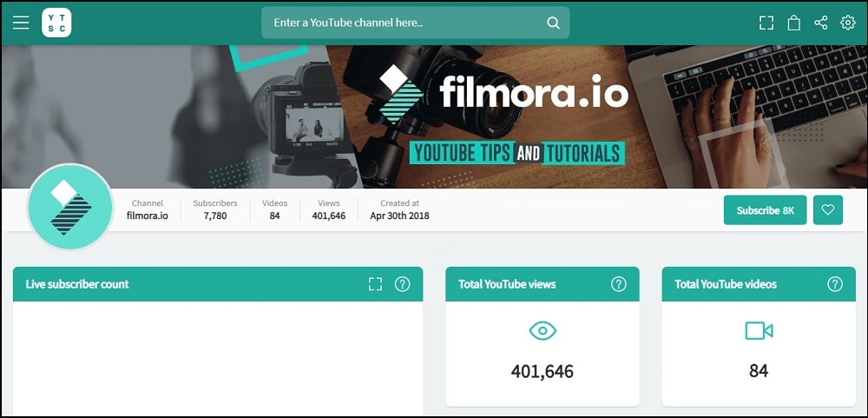Click the heart favorite button
868x418 pixels.
[x=827, y=210]
